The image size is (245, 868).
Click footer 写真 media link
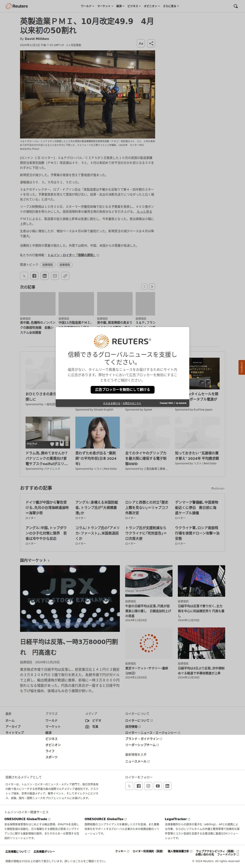click(x=92, y=726)
